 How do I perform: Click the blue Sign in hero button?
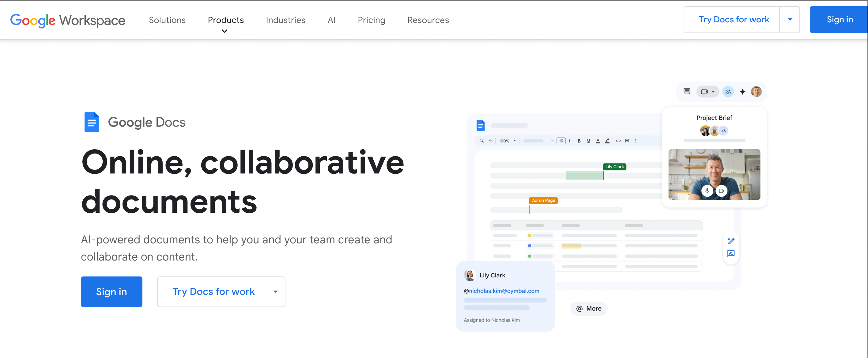(111, 291)
